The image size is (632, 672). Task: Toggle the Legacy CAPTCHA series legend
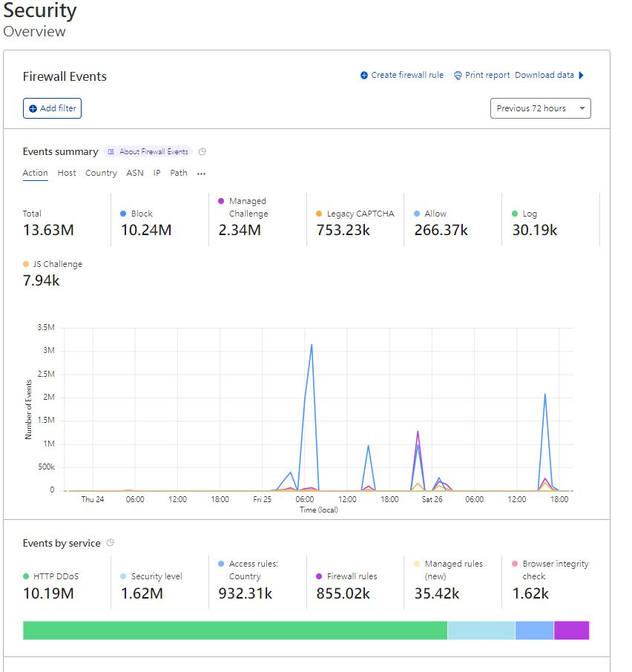click(360, 214)
